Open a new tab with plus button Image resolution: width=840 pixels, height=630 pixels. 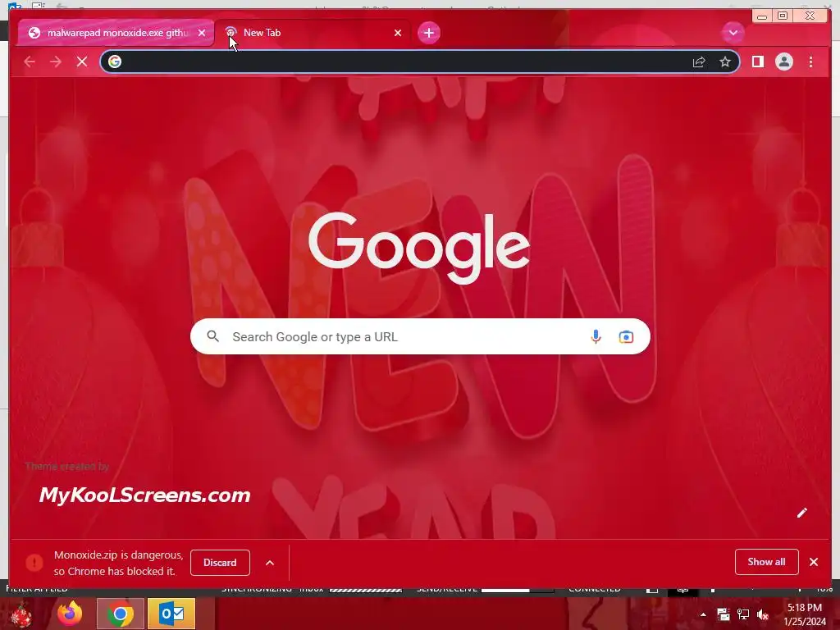point(428,33)
